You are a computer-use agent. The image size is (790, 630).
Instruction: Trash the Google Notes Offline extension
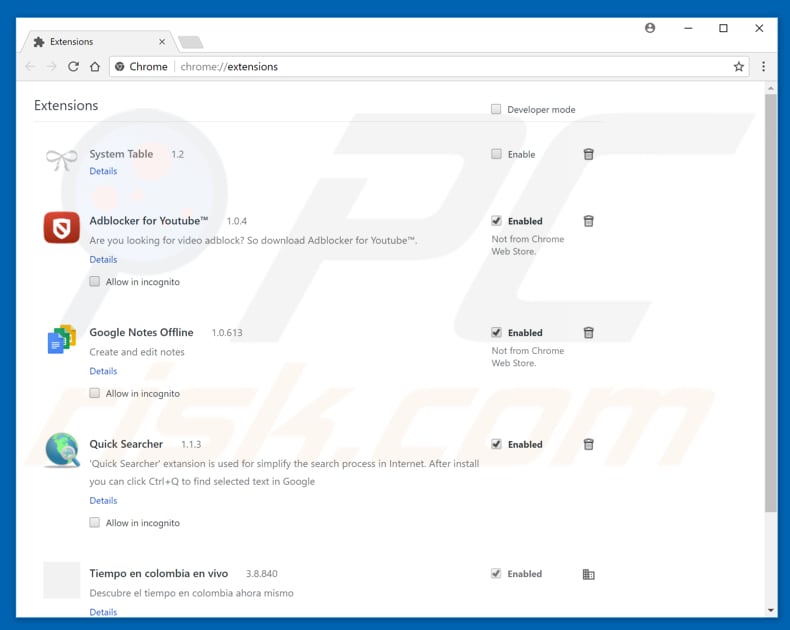(x=588, y=333)
